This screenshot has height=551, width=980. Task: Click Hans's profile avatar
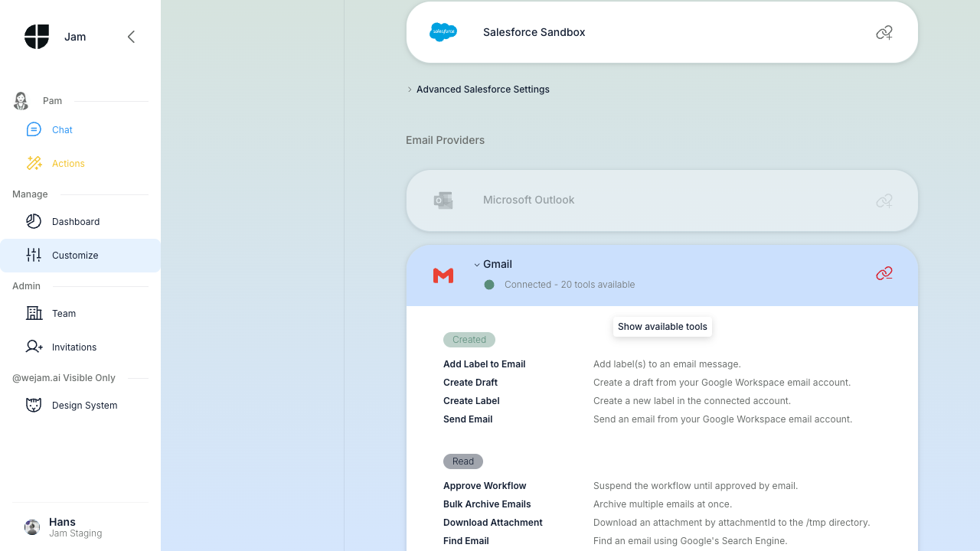coord(32,527)
